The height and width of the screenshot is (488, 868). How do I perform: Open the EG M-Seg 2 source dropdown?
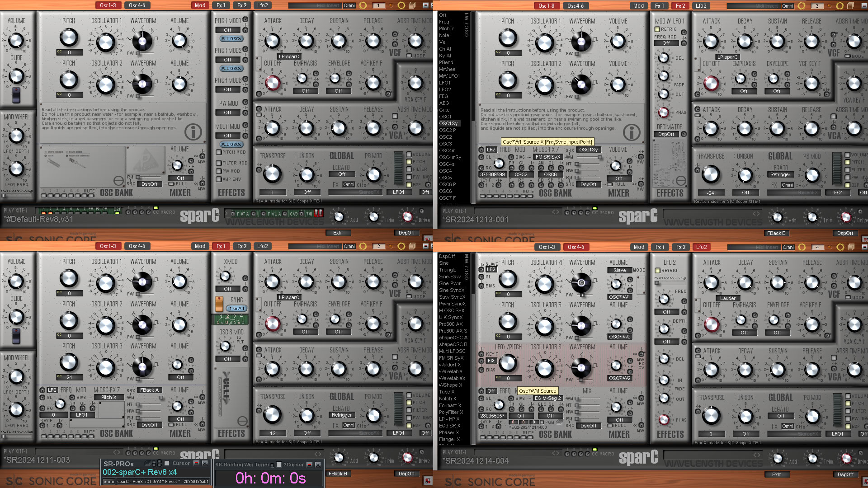click(547, 398)
